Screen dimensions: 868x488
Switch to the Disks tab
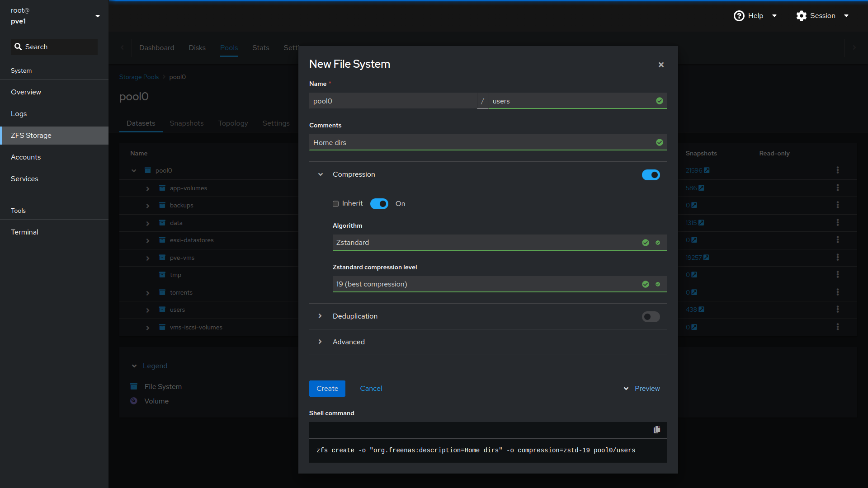click(x=197, y=48)
